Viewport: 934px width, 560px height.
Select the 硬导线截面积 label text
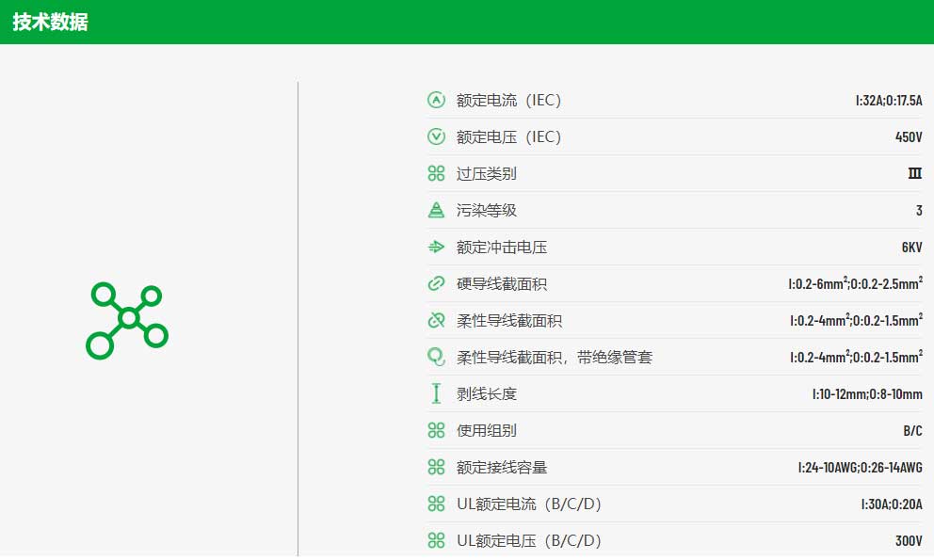[502, 284]
